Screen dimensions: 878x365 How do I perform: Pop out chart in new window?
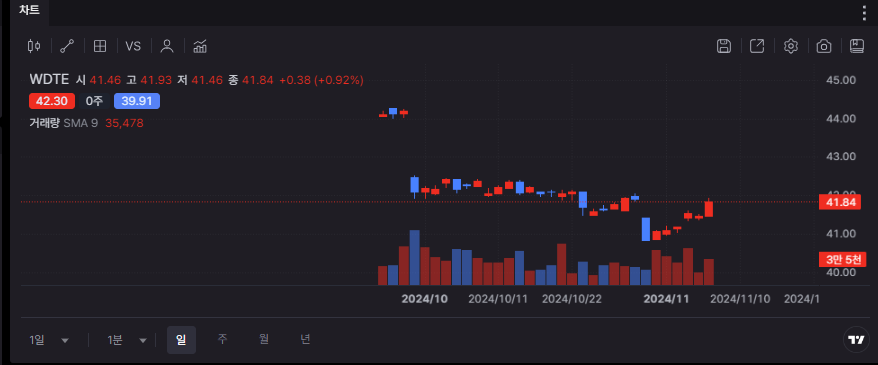[757, 46]
